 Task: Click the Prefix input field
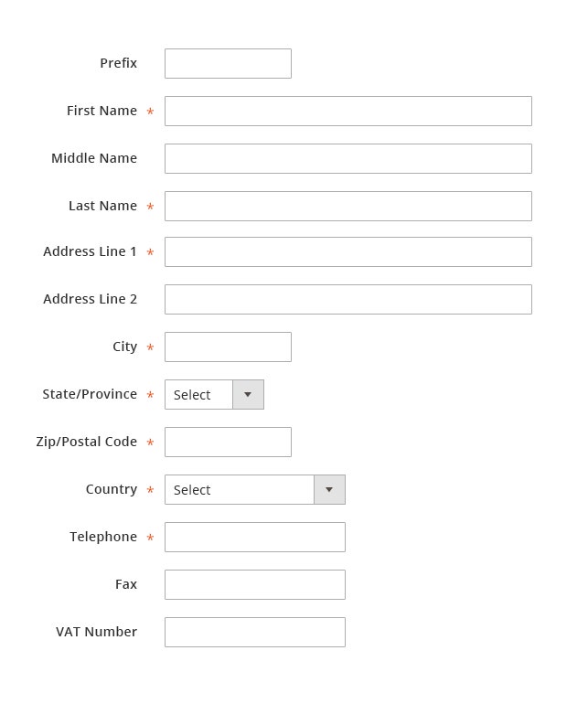coord(228,64)
